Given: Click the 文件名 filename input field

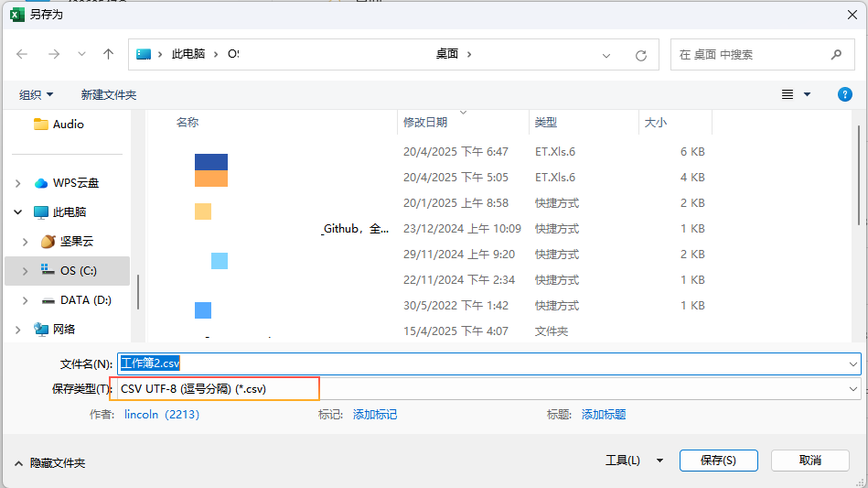Looking at the screenshot, I should pos(485,363).
